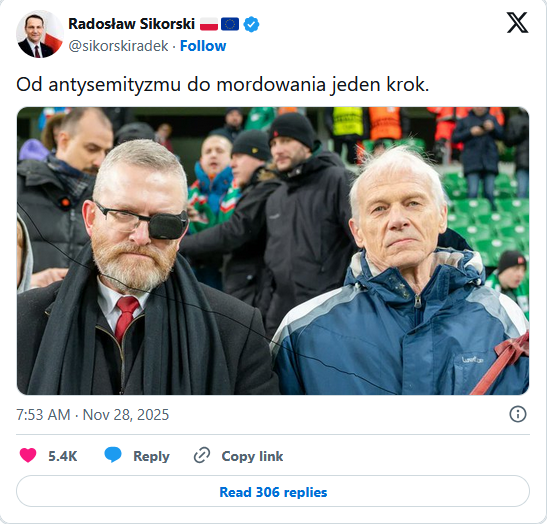Click the blue reply bubble icon
This screenshot has width=547, height=524.
[113, 455]
